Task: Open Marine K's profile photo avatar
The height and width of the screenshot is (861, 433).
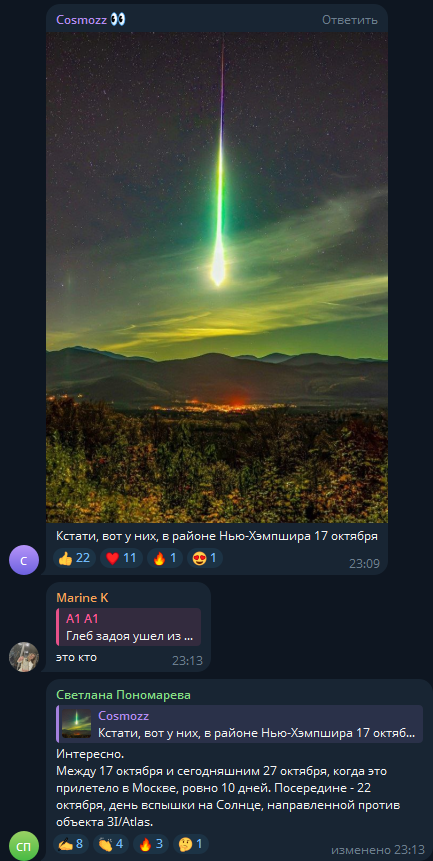Action: tap(24, 657)
